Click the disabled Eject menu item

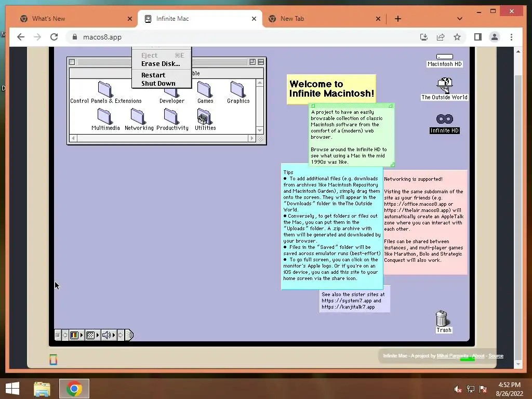(x=162, y=55)
